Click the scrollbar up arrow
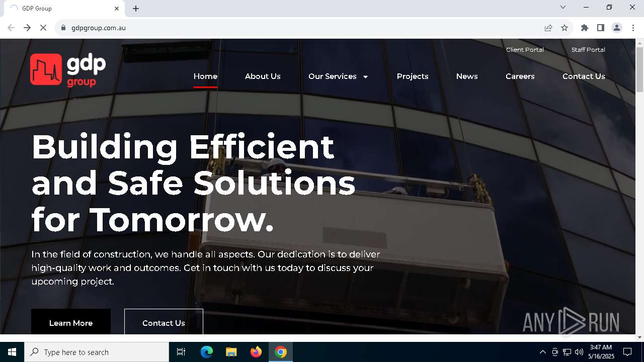 point(639,43)
